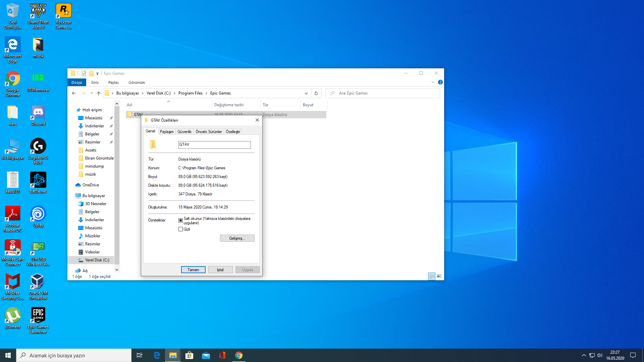
Task: Expand breadcrumb chevron after Bu bilgisayar
Action: (143, 93)
